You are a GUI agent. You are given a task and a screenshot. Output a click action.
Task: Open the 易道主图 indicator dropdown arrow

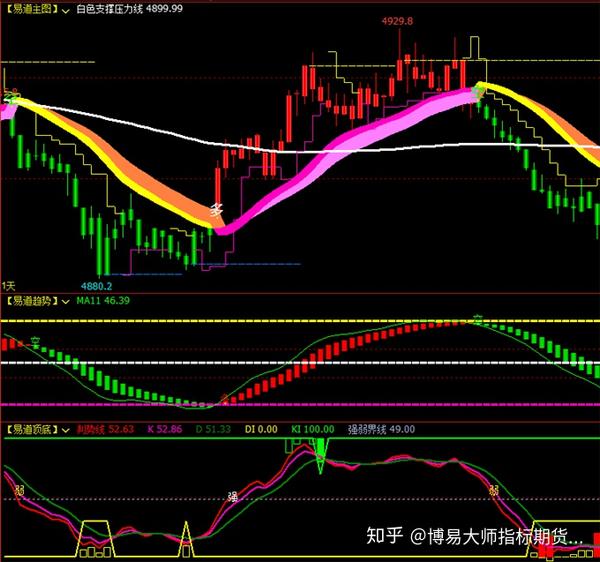[x=66, y=9]
